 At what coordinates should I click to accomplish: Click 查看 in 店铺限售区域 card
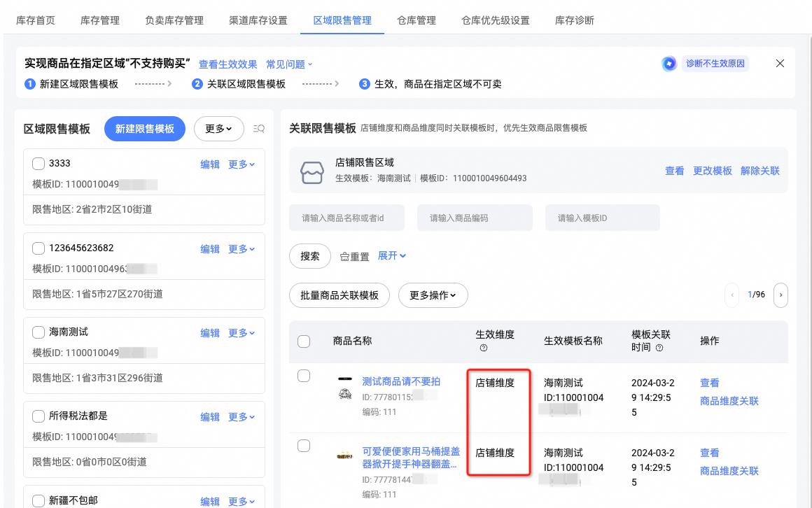coord(674,171)
